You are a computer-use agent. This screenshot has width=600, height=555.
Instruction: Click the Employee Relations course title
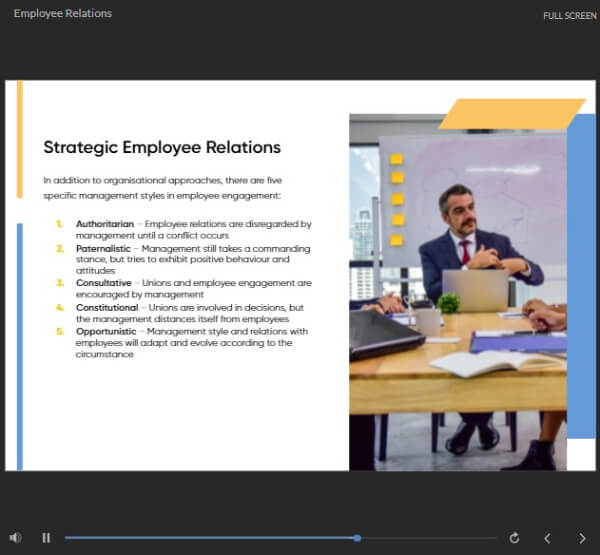tap(63, 14)
